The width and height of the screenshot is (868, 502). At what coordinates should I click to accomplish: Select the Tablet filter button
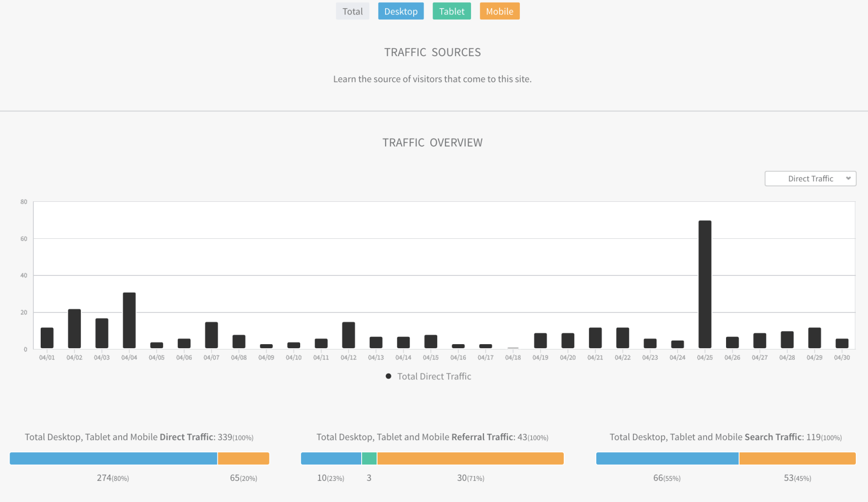point(451,11)
